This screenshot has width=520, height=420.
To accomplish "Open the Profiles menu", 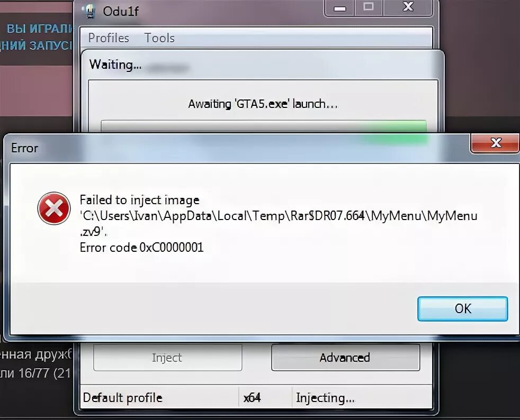I will click(x=109, y=38).
